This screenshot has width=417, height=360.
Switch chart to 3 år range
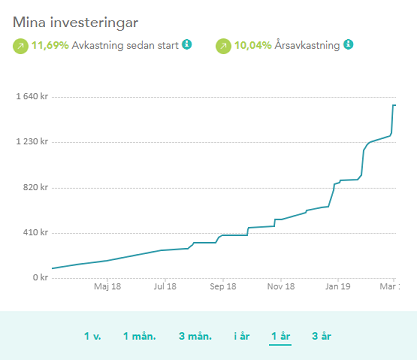pos(322,336)
